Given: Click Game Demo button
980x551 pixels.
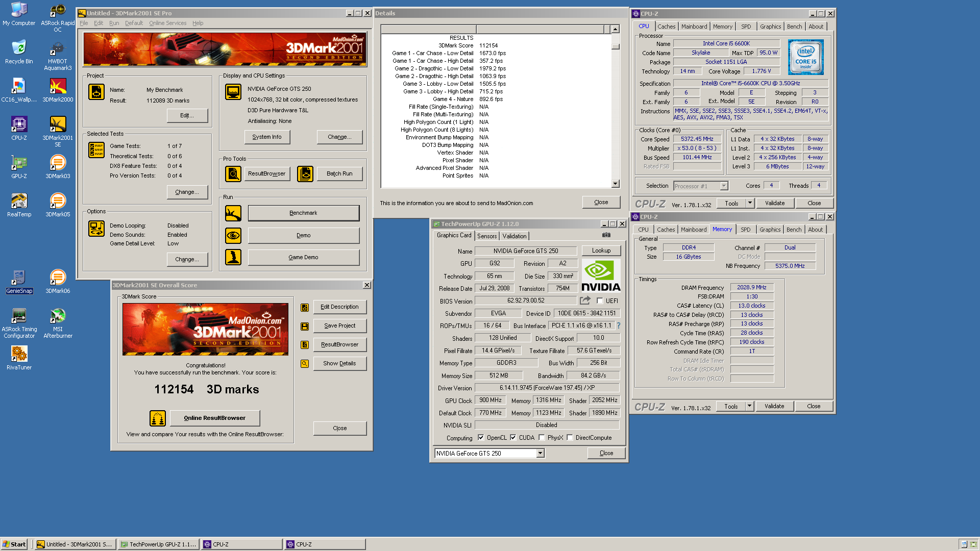Looking at the screenshot, I should [304, 258].
